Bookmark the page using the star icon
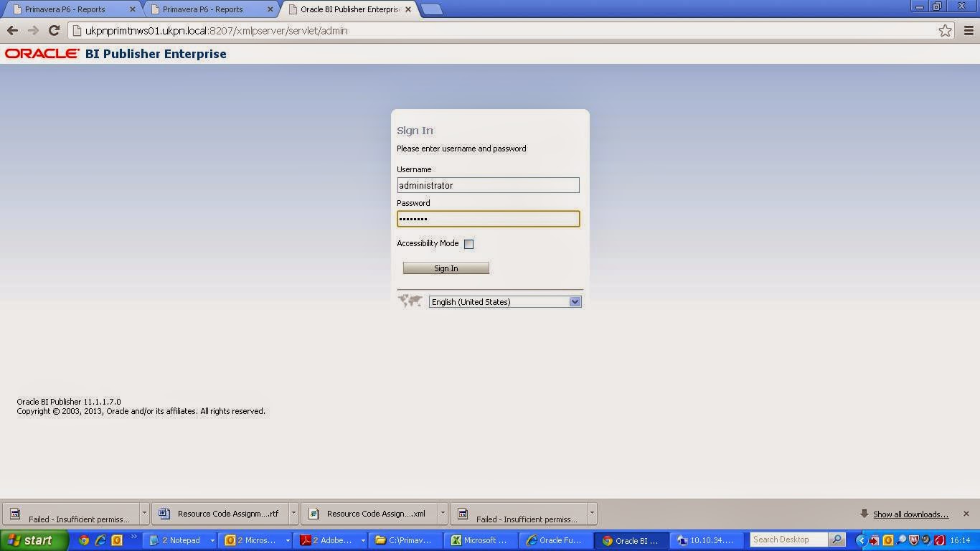The height and width of the screenshot is (551, 980). [946, 31]
